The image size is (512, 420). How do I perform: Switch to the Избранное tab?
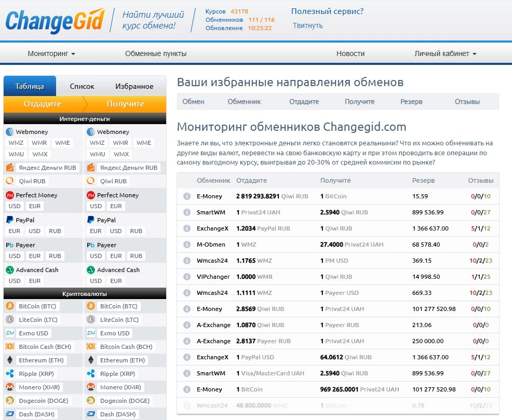coord(134,86)
